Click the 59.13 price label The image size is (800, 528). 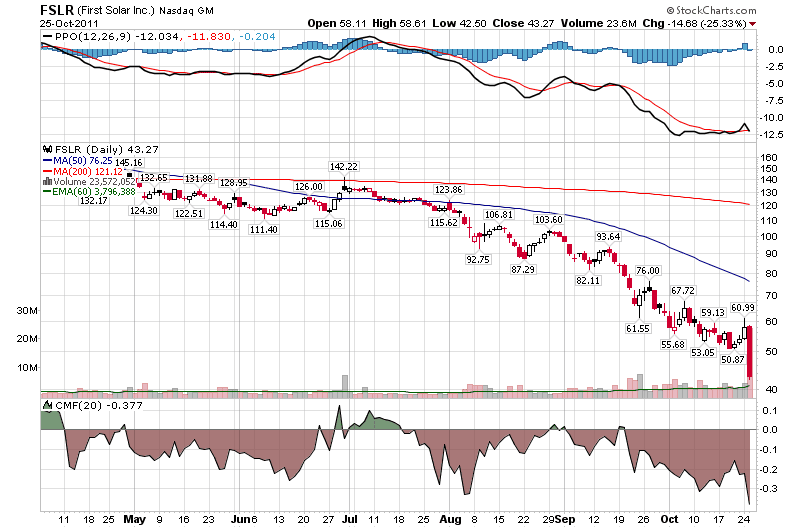(713, 313)
